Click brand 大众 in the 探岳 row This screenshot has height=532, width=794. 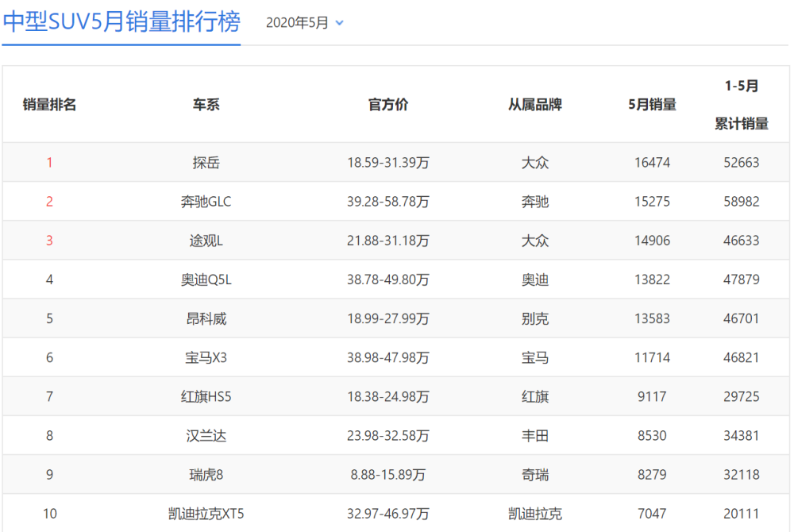pyautogui.click(x=535, y=163)
